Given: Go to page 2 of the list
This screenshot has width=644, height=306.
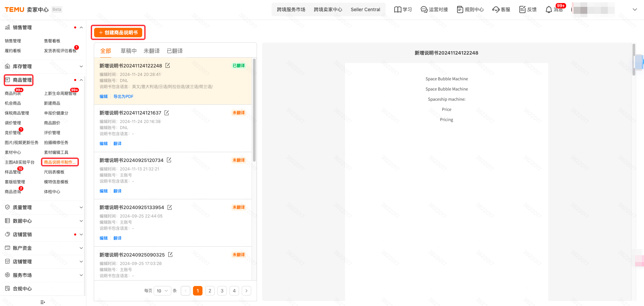Looking at the screenshot, I should tap(210, 291).
